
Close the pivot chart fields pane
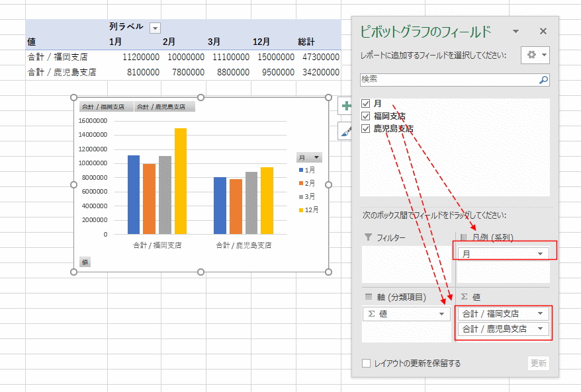click(543, 31)
